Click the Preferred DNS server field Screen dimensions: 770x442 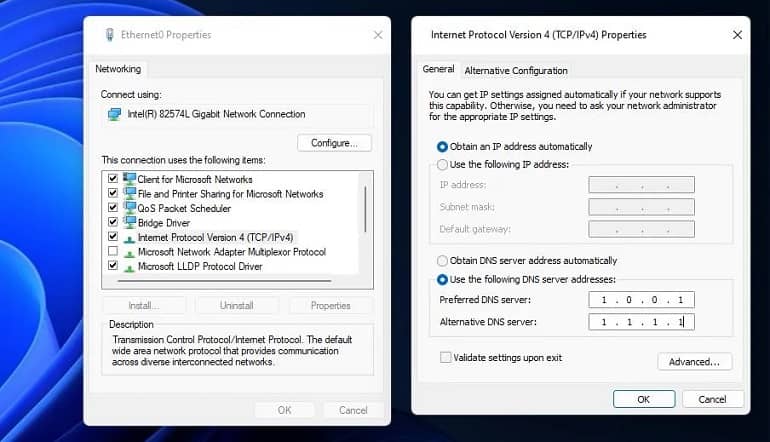[641, 300]
